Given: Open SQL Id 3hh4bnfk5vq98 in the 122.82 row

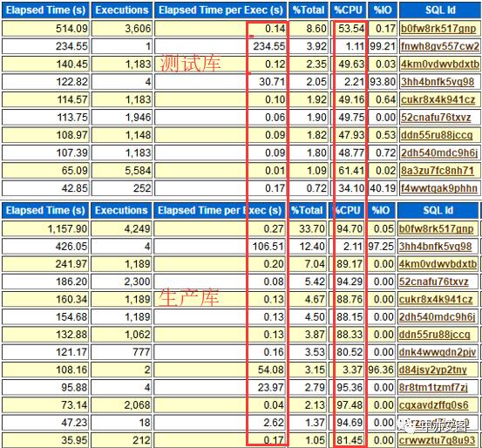Looking at the screenshot, I should (438, 82).
